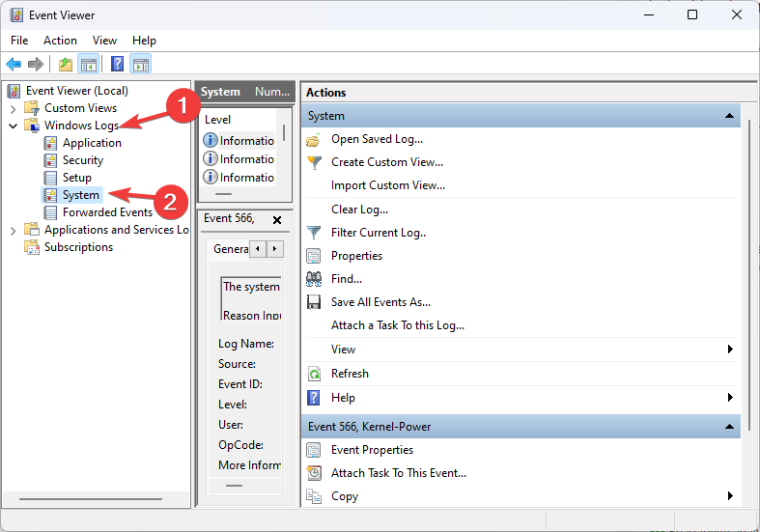
Task: Click the Setup log icon in tree
Action: click(x=50, y=178)
